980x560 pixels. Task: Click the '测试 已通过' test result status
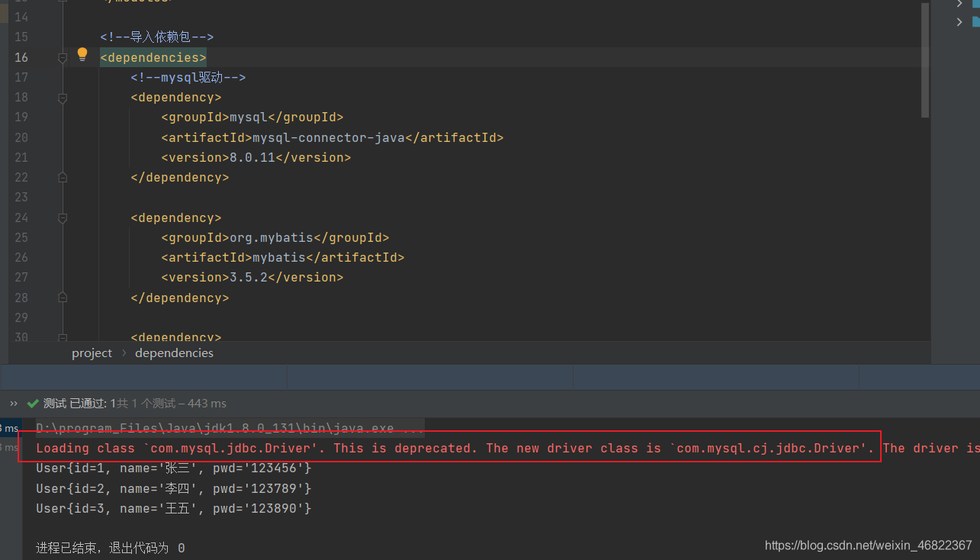coord(76,404)
